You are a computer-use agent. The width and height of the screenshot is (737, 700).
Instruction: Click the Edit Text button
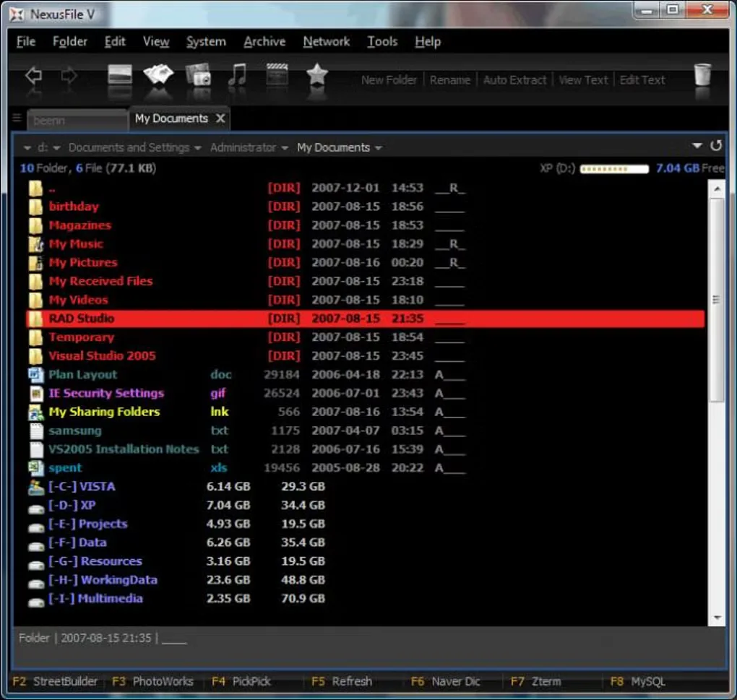pyautogui.click(x=642, y=80)
